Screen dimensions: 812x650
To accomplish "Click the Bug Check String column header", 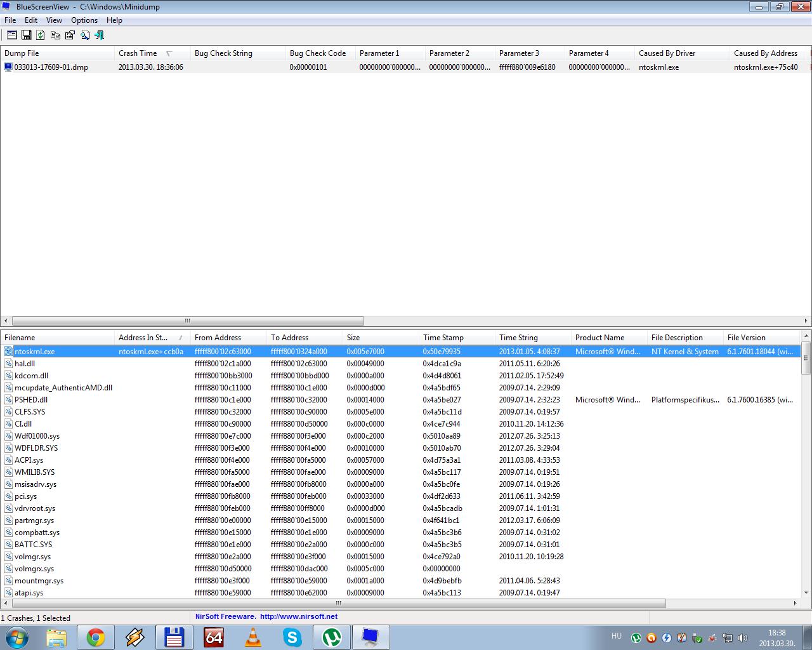I will [x=238, y=53].
